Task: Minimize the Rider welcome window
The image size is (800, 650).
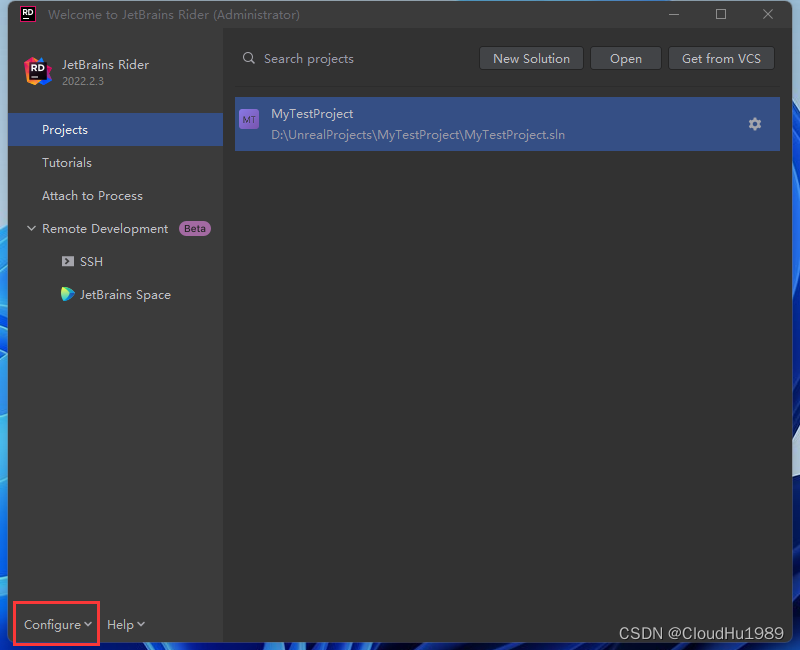Action: point(674,14)
